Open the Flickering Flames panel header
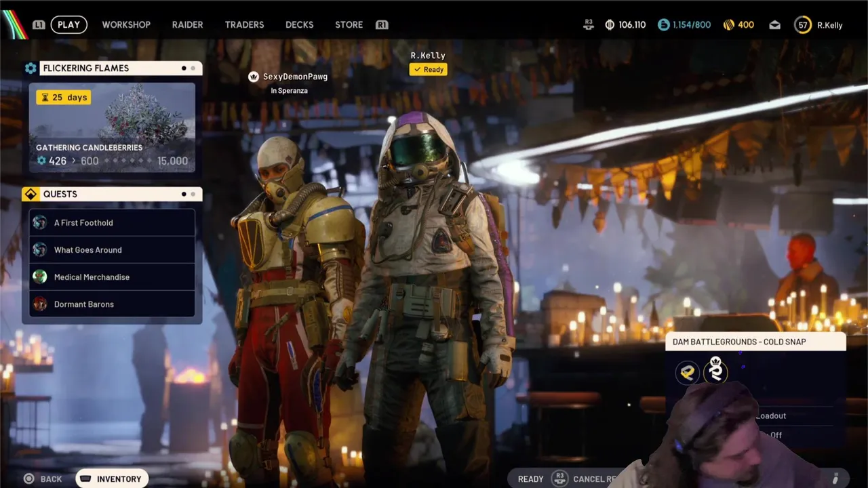The width and height of the screenshot is (868, 488). click(x=112, y=68)
